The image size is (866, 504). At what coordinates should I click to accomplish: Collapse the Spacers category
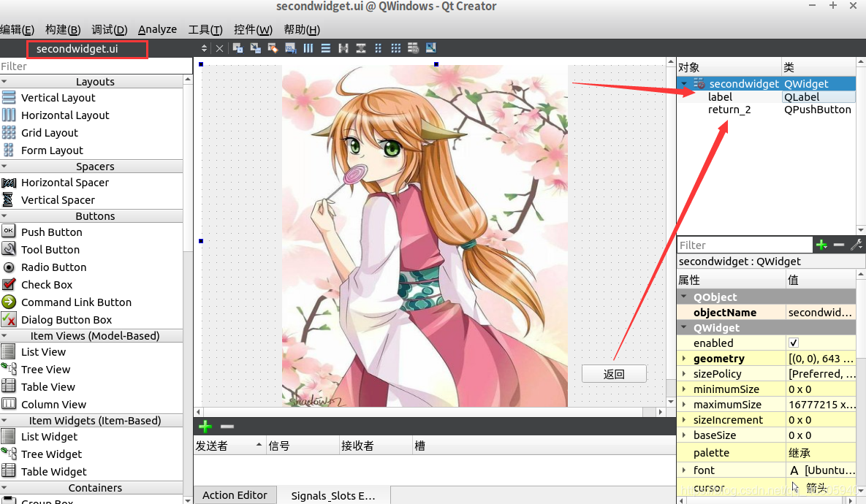coord(4,166)
